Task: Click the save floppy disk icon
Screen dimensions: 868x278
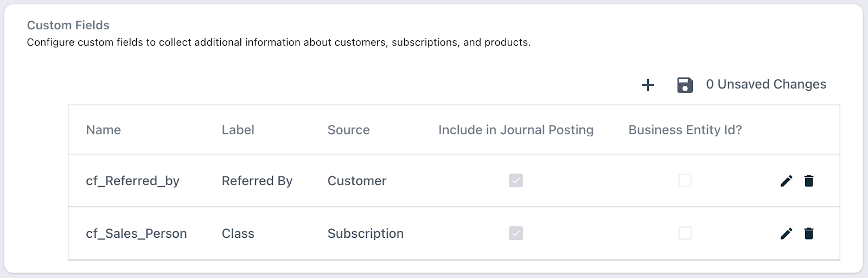Action: point(685,85)
